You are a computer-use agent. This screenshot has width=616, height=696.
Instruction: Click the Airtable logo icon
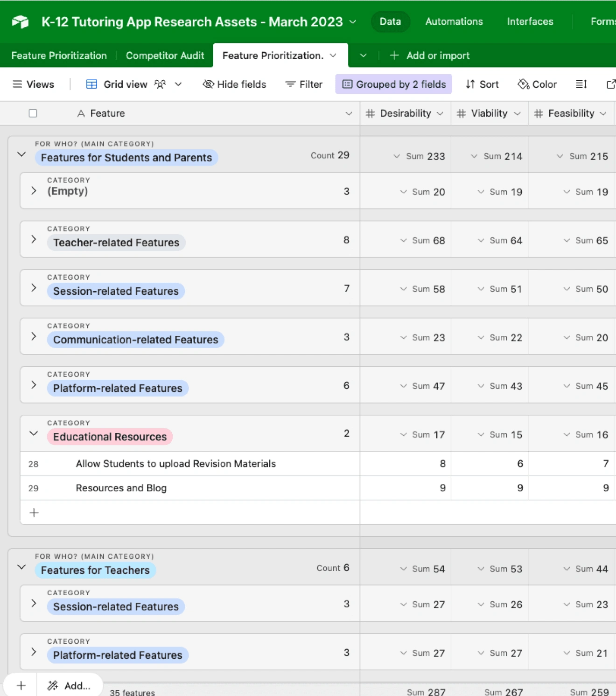click(20, 22)
